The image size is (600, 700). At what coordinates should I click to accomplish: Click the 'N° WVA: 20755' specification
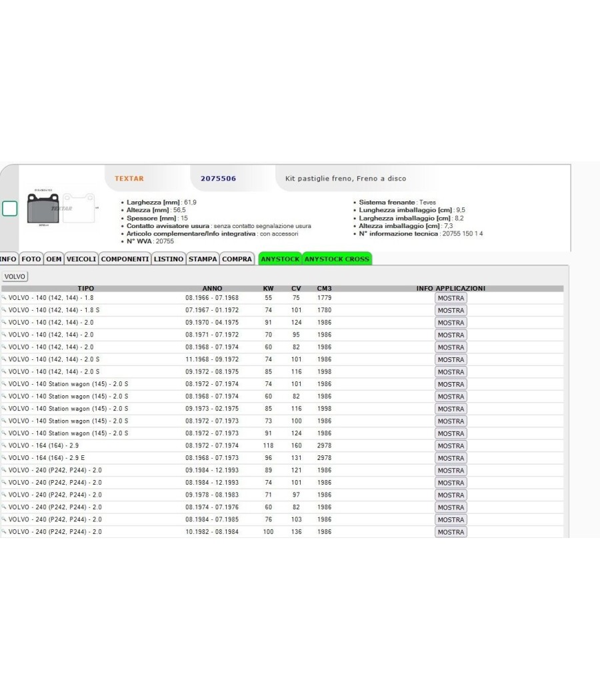(150, 241)
